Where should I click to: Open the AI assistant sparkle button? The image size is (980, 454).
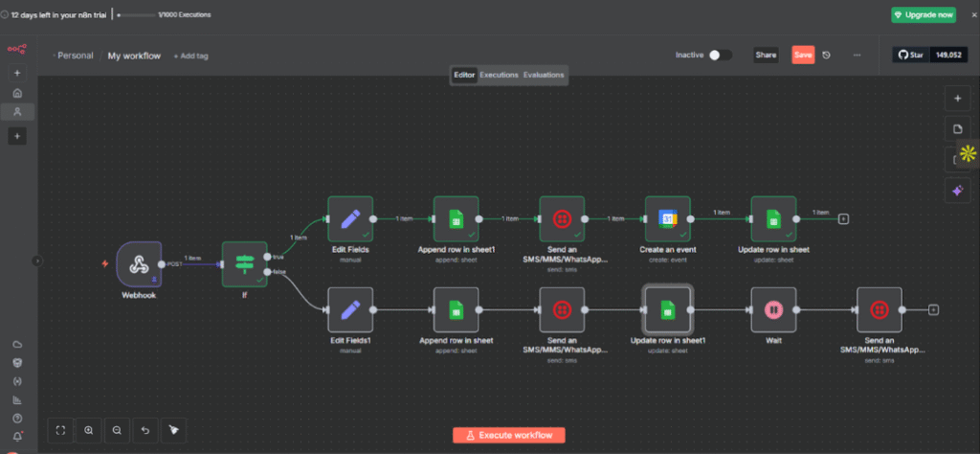957,191
